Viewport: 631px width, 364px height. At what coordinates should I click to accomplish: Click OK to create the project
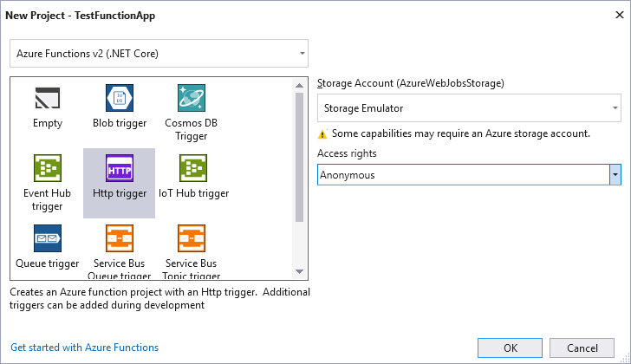pos(511,348)
